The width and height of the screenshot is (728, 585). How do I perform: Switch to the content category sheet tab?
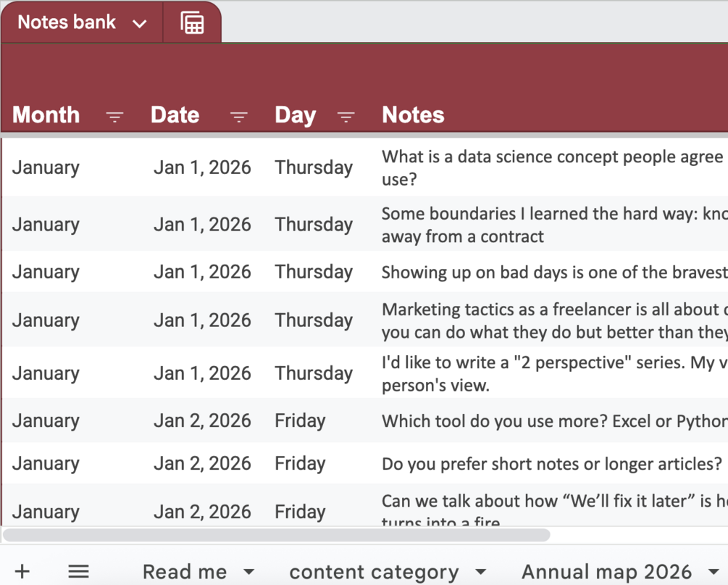click(x=374, y=572)
